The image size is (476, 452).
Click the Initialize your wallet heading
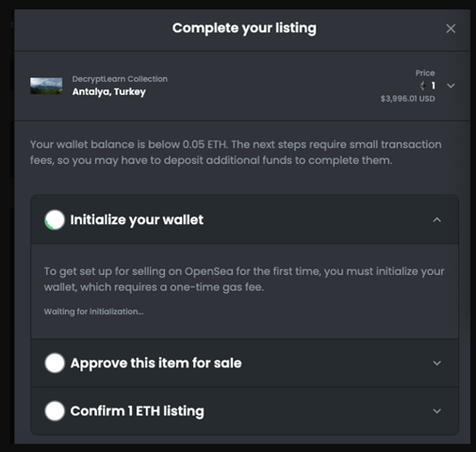(x=137, y=219)
